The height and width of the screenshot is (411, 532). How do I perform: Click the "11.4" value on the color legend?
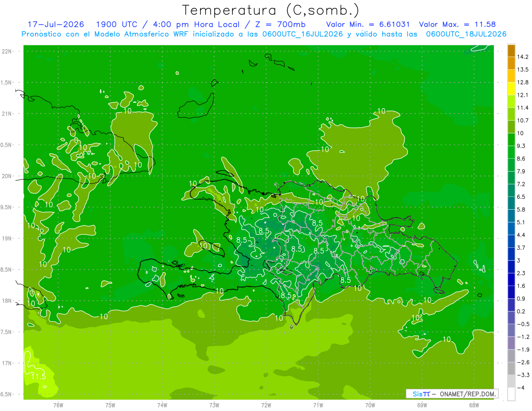point(524,108)
